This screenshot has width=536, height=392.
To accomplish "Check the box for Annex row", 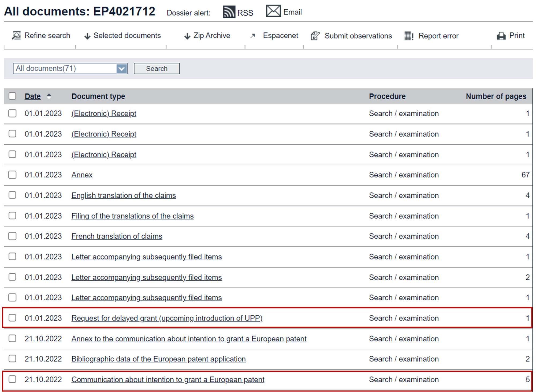I will 12,175.
